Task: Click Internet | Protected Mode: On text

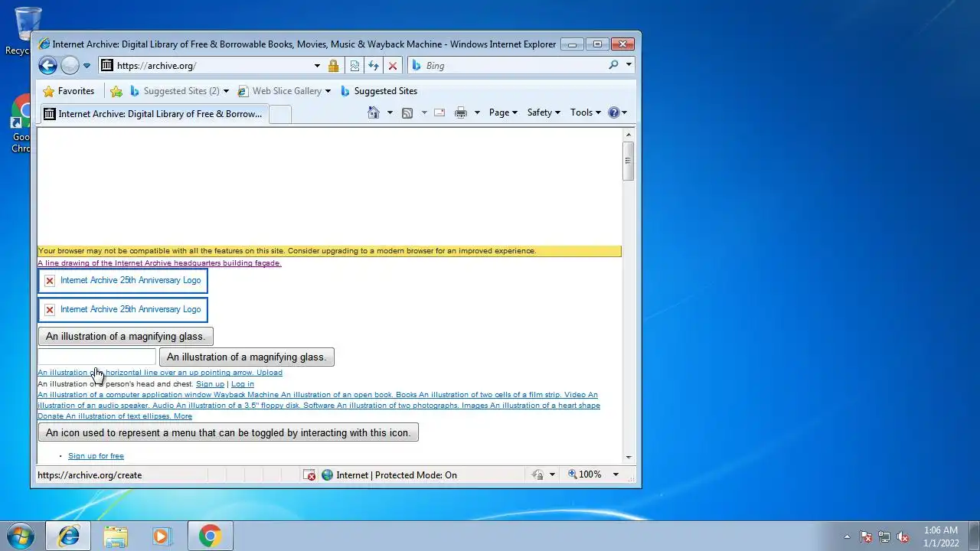Action: 397,475
